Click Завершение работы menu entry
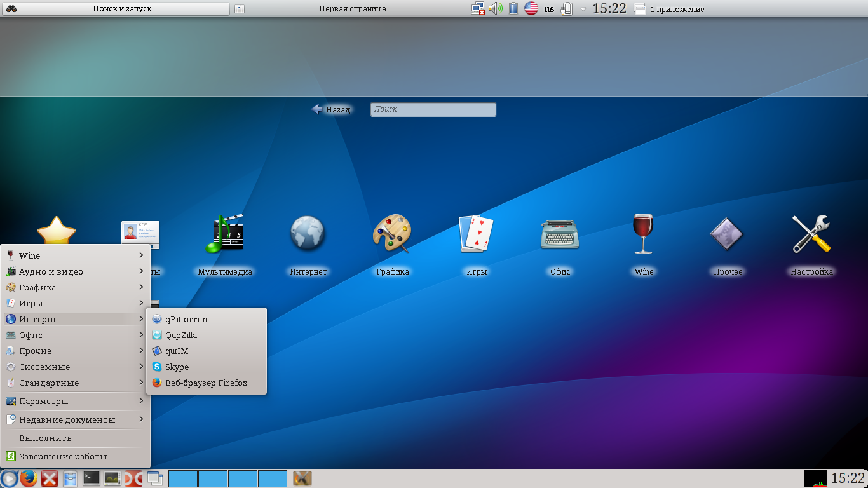Screen dimensions: 868x488 coord(63,456)
